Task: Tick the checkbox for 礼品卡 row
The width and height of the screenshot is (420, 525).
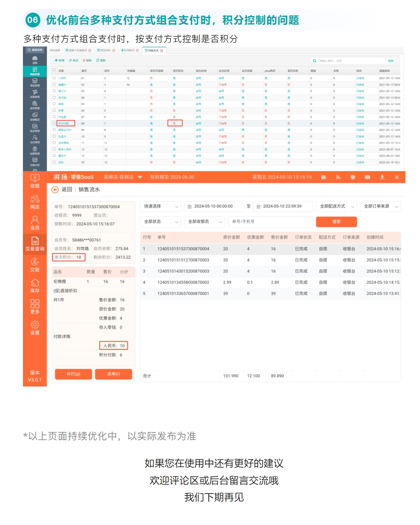Action: 54,136
